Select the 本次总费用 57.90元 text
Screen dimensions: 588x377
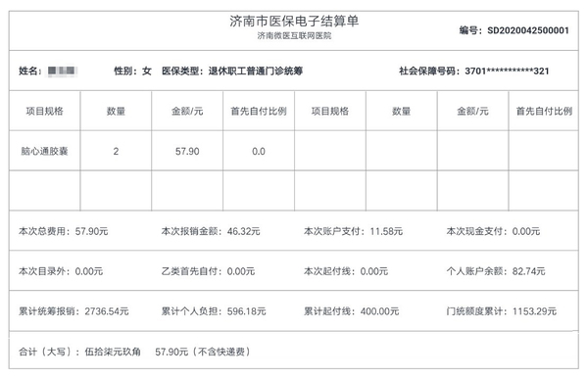(64, 231)
